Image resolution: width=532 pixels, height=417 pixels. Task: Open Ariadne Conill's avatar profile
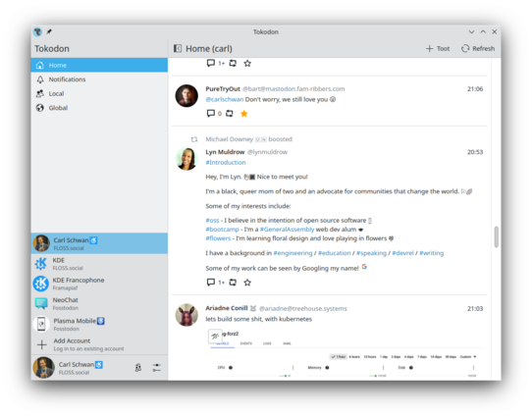pos(186,315)
